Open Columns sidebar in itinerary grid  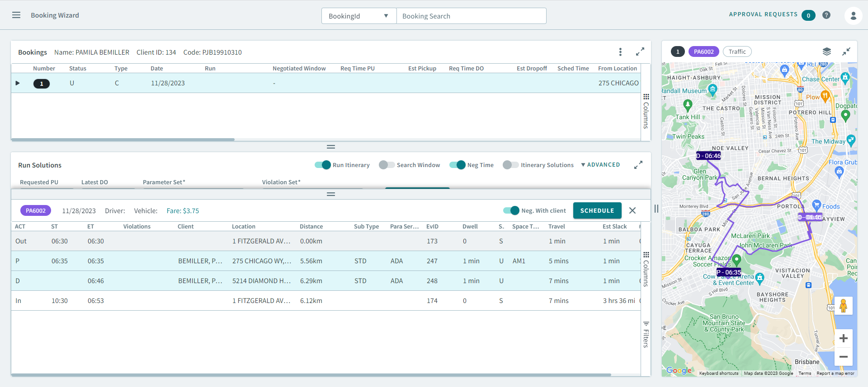click(646, 269)
